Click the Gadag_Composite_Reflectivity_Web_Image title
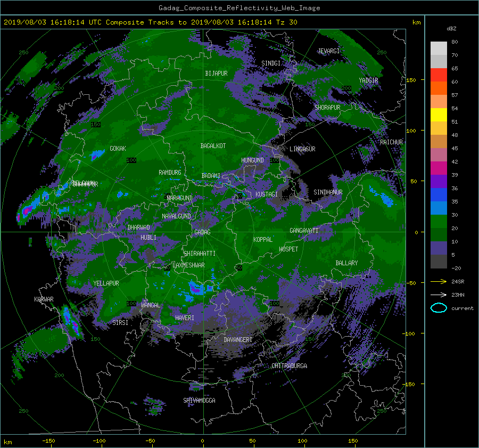479x448 pixels. [x=239, y=8]
